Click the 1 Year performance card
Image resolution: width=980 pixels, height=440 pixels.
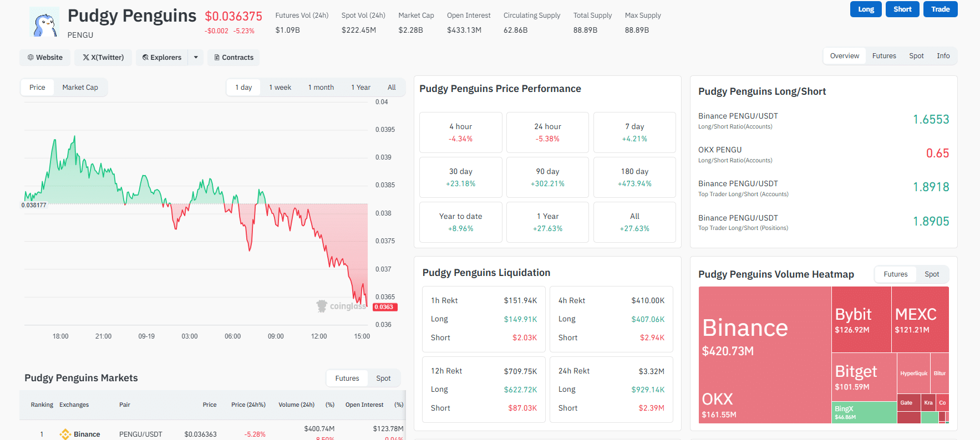pos(547,222)
